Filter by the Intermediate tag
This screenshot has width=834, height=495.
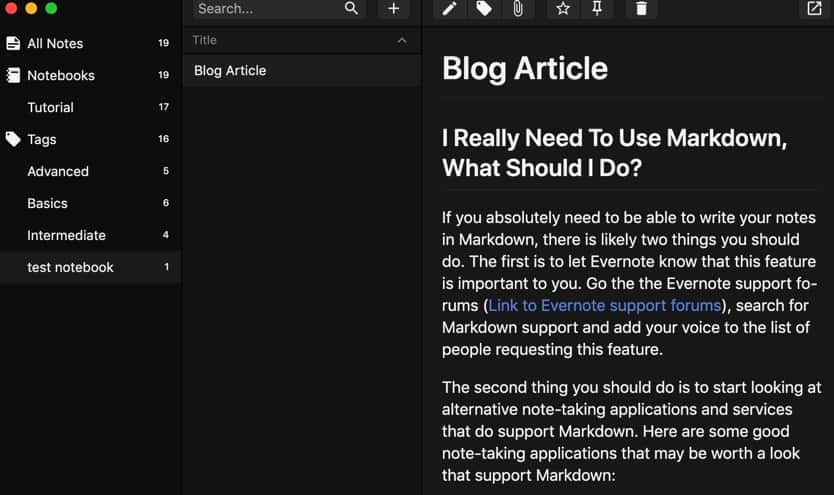pos(90,235)
